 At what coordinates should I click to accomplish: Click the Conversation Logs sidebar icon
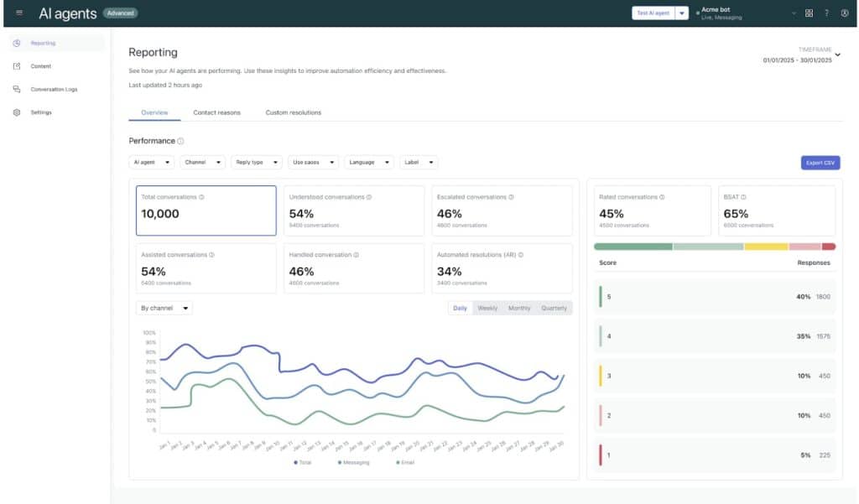click(x=17, y=89)
